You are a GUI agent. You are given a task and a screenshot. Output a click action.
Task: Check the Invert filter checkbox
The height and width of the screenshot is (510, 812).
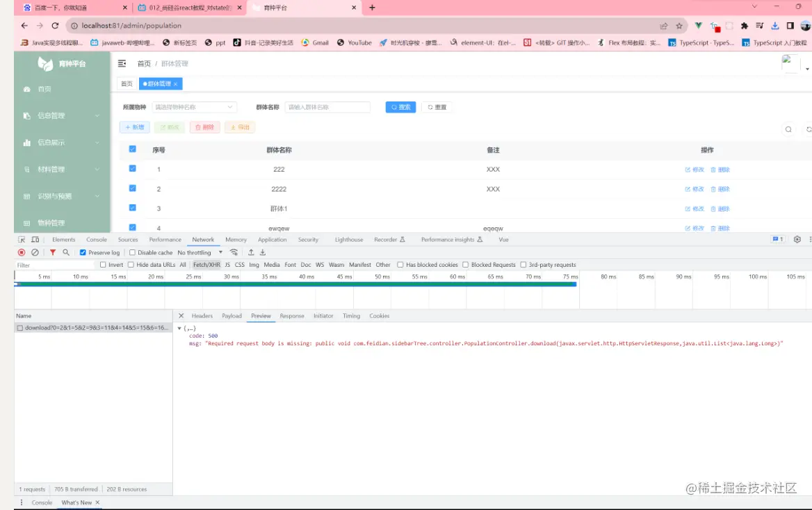tap(102, 265)
